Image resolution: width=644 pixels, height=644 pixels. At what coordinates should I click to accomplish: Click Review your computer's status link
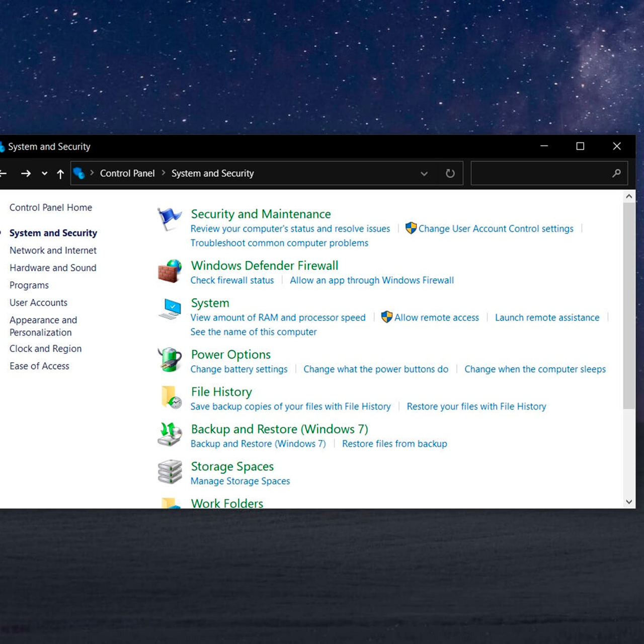tap(290, 228)
